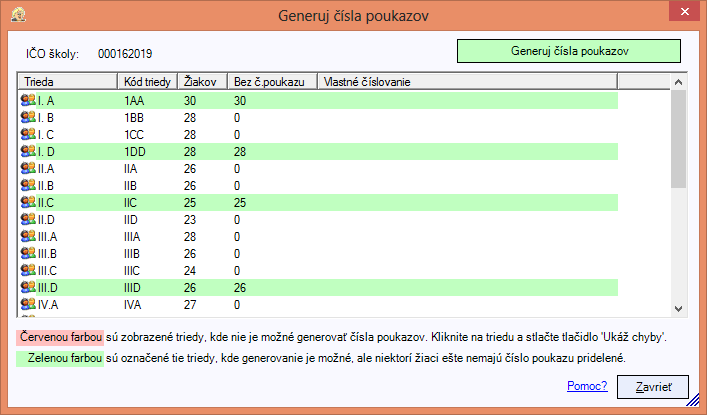The image size is (707, 415).
Task: Select the class icon next to III.B
Action: click(x=28, y=254)
